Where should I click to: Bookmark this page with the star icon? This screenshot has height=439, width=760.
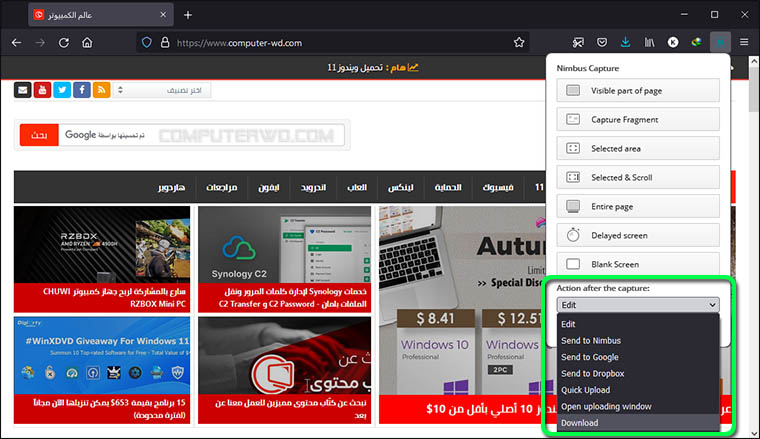[x=519, y=43]
